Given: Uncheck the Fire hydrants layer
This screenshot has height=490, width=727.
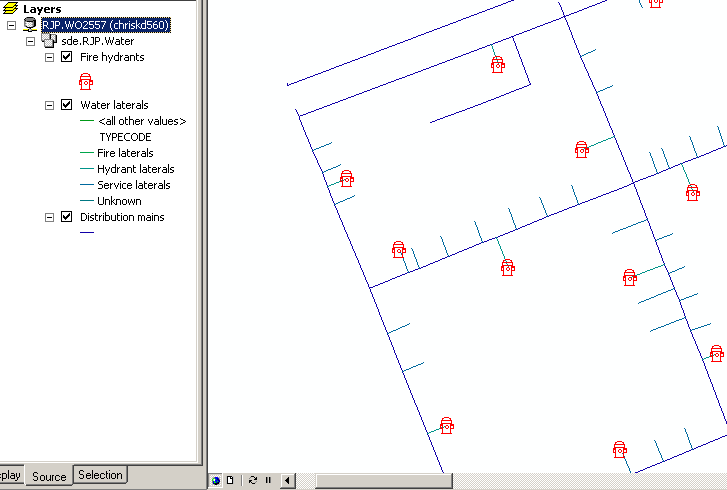Looking at the screenshot, I should pos(67,57).
